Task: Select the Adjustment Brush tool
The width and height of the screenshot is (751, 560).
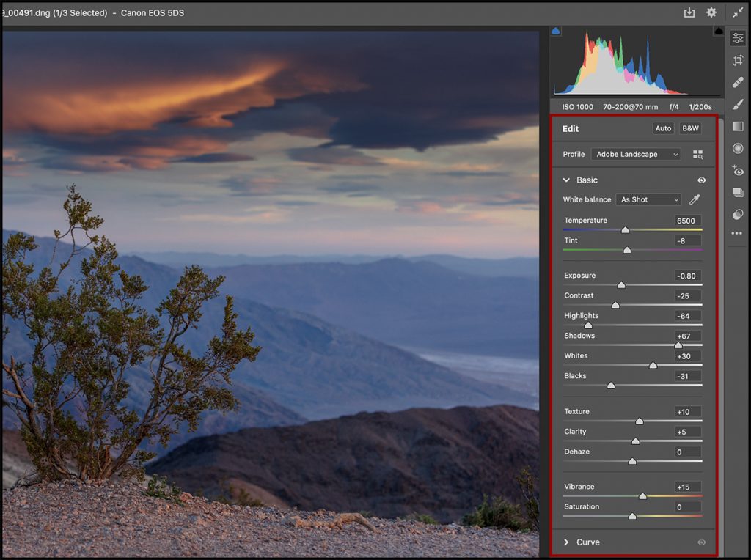Action: click(738, 104)
